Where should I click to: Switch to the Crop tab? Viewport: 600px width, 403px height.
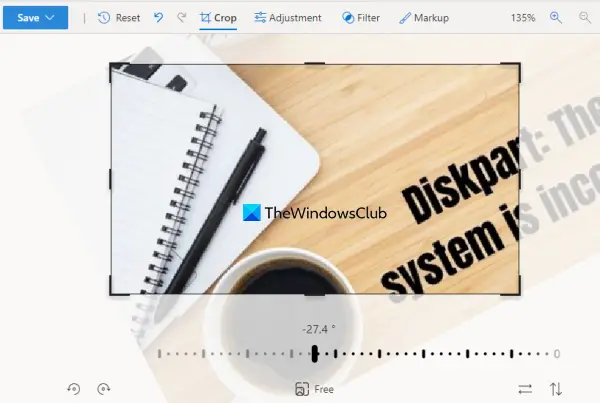click(218, 18)
